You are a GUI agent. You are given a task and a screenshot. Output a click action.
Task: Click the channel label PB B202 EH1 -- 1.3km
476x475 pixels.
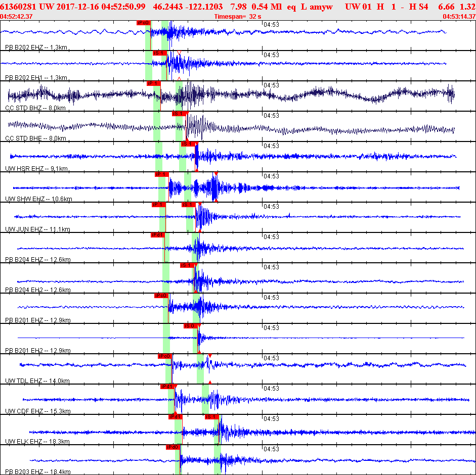(36, 78)
